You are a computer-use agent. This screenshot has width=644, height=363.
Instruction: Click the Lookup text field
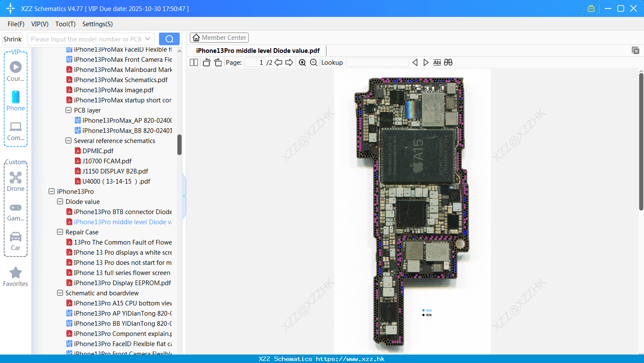point(378,62)
